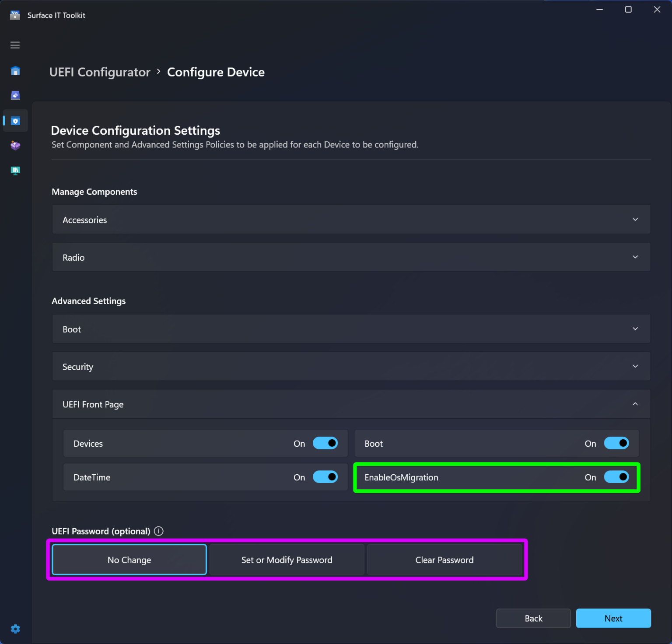Select the Clear Password option
Image resolution: width=672 pixels, height=644 pixels.
point(444,560)
